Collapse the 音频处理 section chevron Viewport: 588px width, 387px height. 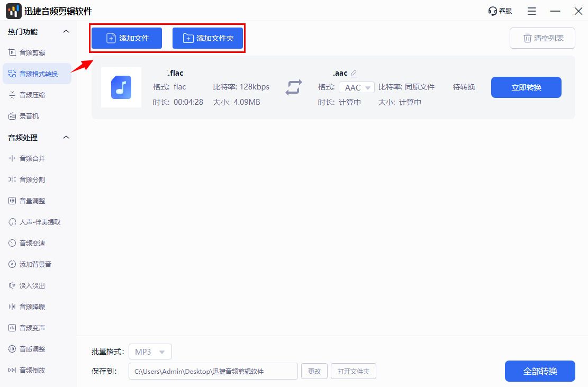[x=66, y=138]
